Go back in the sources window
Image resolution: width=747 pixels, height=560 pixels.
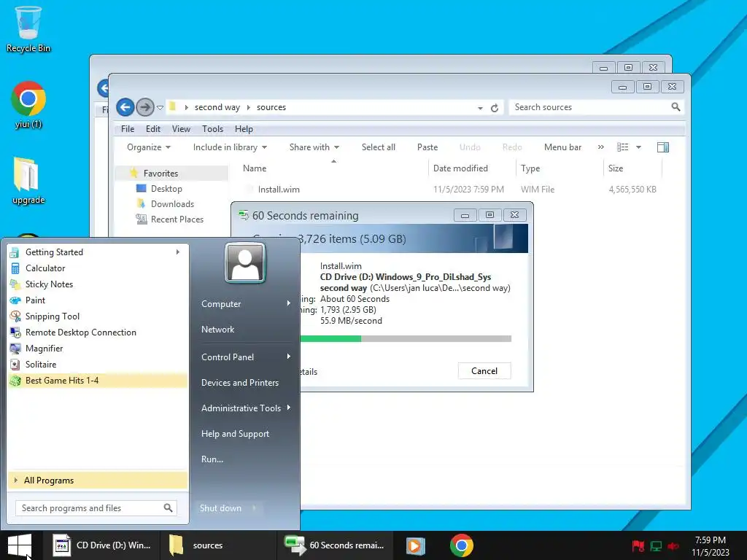125,107
